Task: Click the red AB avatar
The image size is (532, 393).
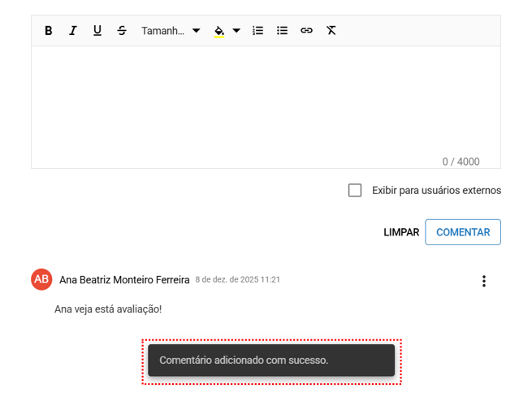Action: coord(41,279)
